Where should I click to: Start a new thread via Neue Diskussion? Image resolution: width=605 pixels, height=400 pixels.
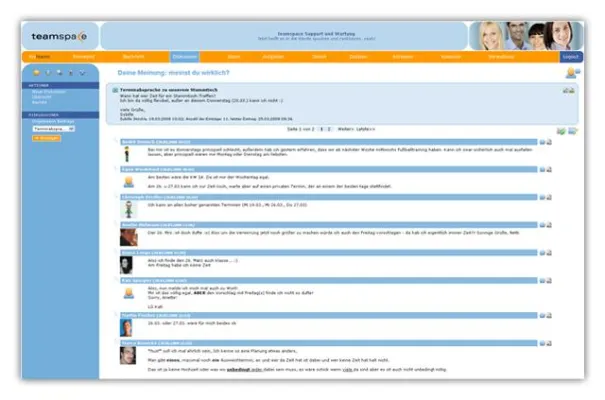(x=49, y=92)
